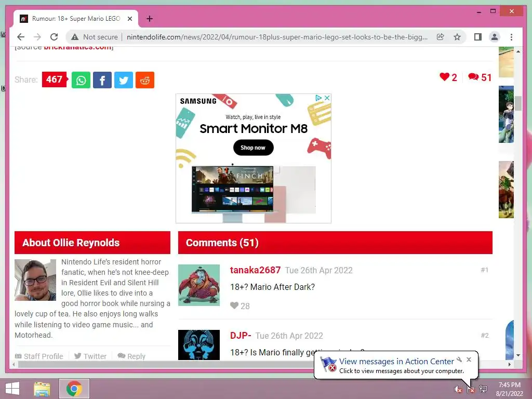The width and height of the screenshot is (532, 399).
Task: Like tanaka2687's comment with heart icon
Action: (234, 305)
